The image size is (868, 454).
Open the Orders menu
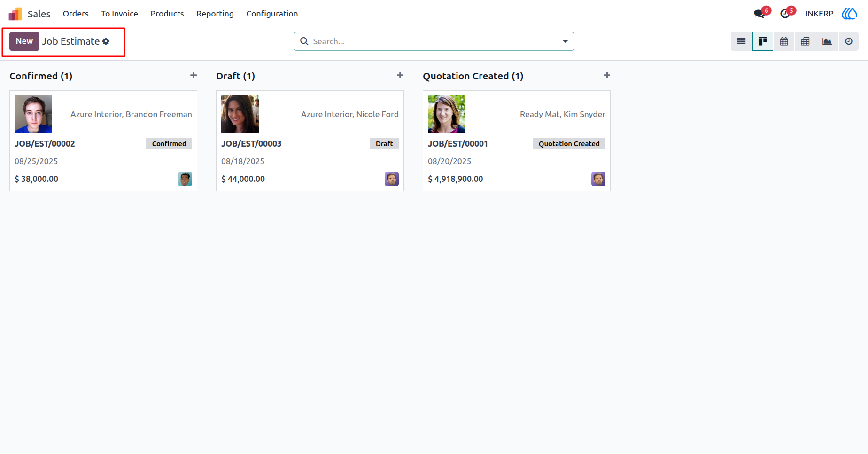pos(76,14)
